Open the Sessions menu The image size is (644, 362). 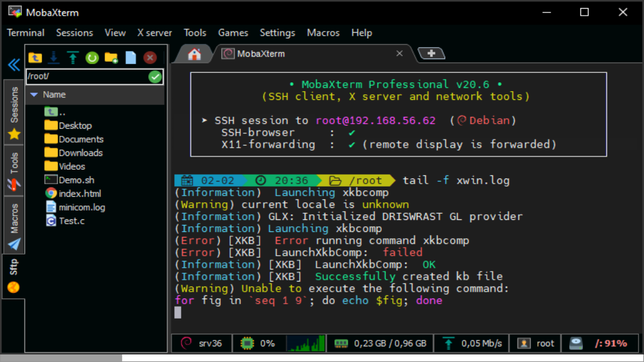74,33
